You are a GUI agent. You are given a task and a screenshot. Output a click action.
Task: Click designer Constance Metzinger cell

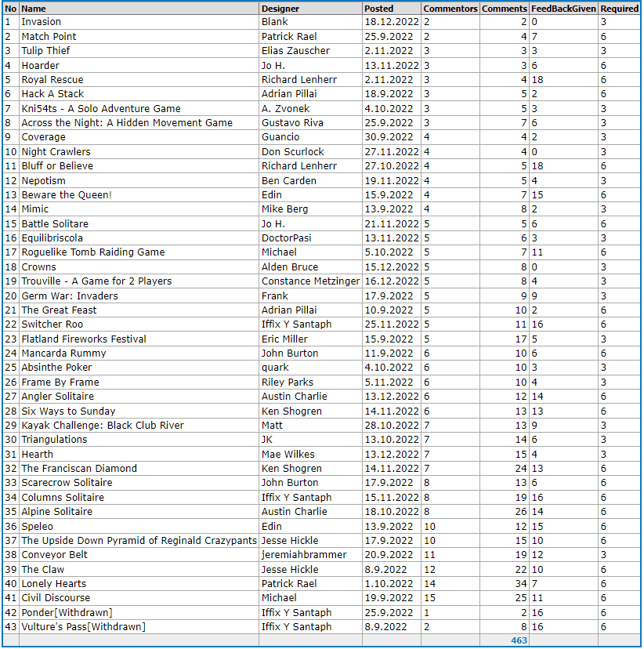(310, 281)
